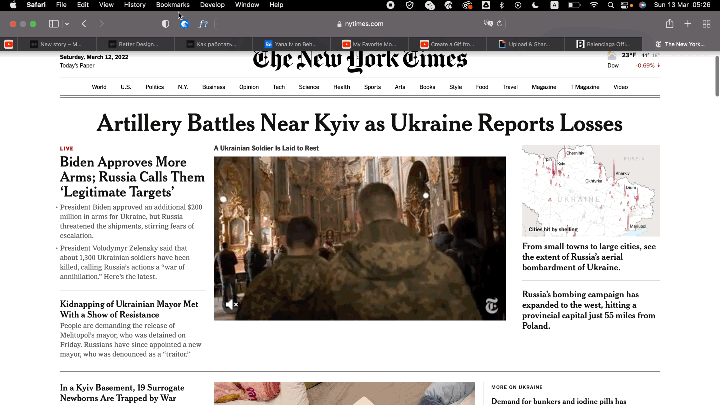Unmute the video with the speaker icon
The width and height of the screenshot is (720, 405).
[x=231, y=304]
